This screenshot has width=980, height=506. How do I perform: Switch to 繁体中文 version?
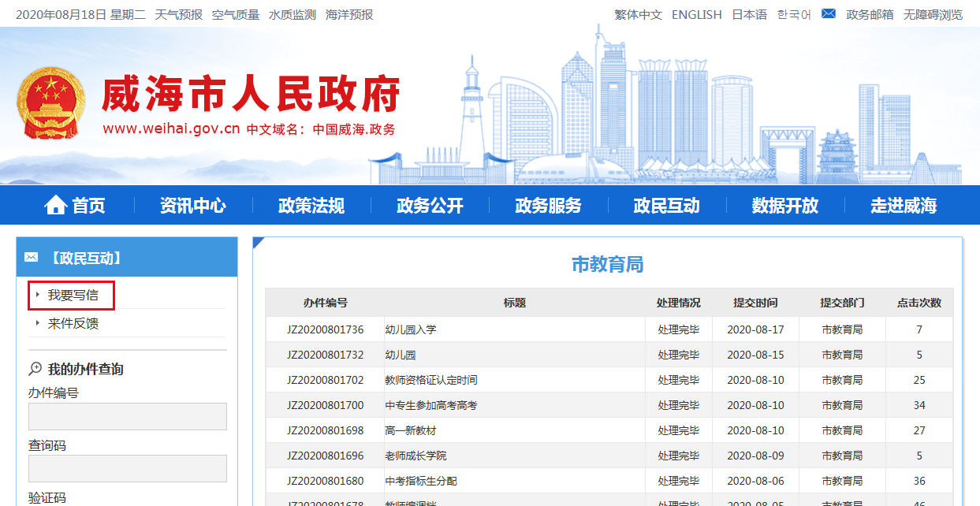click(x=638, y=14)
